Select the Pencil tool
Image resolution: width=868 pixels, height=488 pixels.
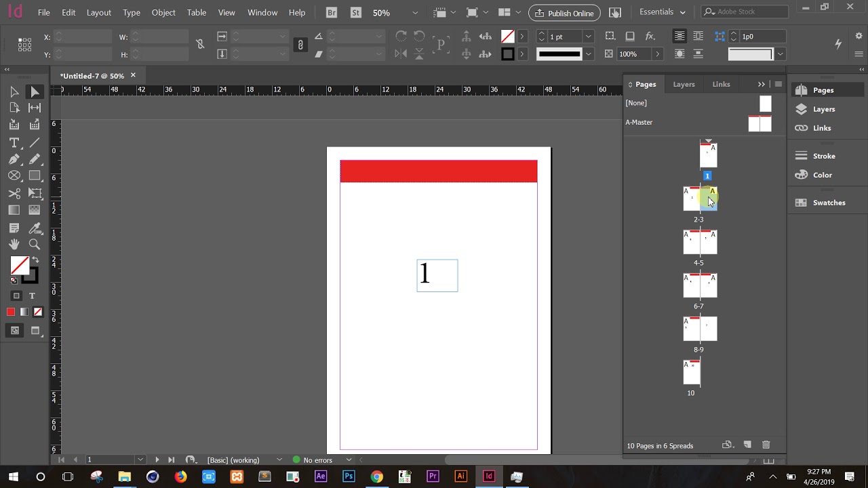click(x=35, y=159)
